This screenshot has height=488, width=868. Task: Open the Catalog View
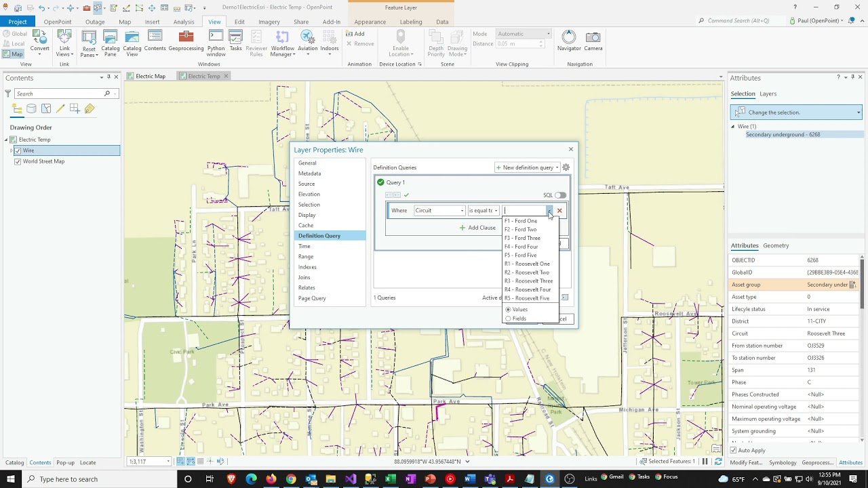pyautogui.click(x=132, y=43)
